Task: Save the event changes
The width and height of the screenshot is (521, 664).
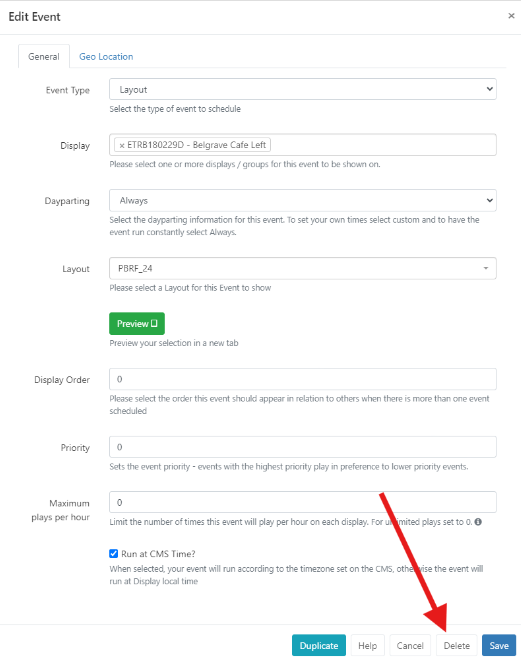Action: [x=499, y=645]
